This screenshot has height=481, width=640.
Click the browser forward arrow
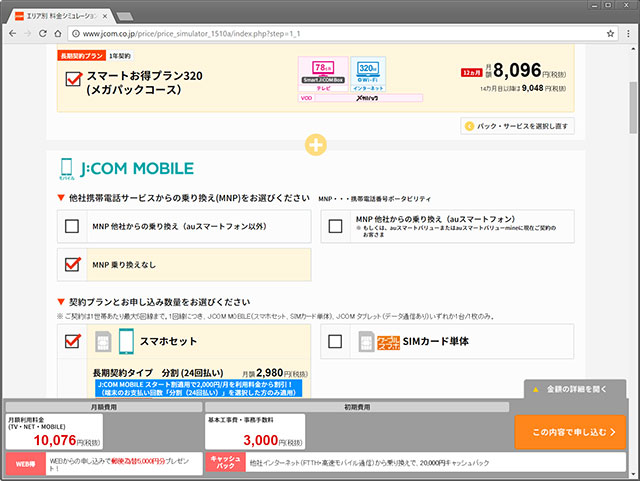point(27,33)
